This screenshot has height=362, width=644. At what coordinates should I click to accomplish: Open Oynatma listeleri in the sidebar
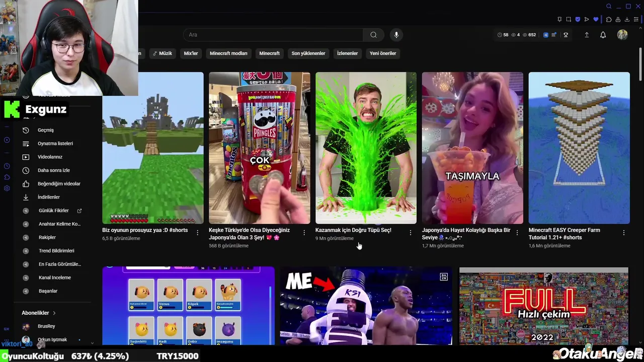click(x=55, y=143)
